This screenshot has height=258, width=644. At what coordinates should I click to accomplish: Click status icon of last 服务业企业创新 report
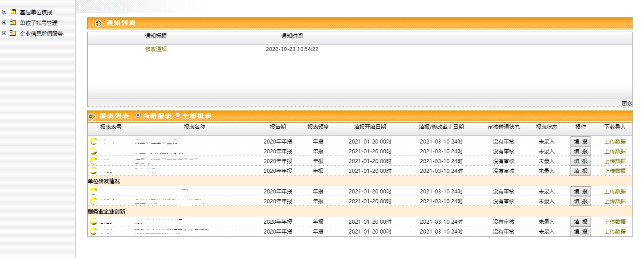(x=94, y=231)
